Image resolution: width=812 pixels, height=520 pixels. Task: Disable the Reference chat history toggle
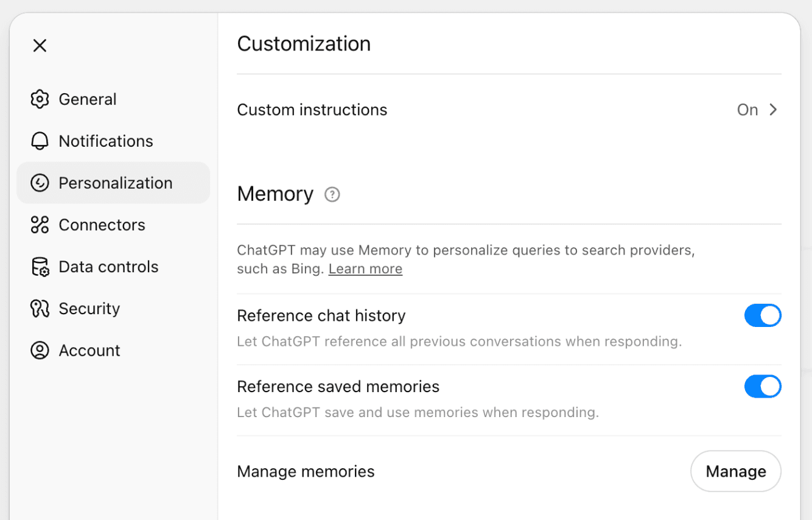[x=762, y=315]
